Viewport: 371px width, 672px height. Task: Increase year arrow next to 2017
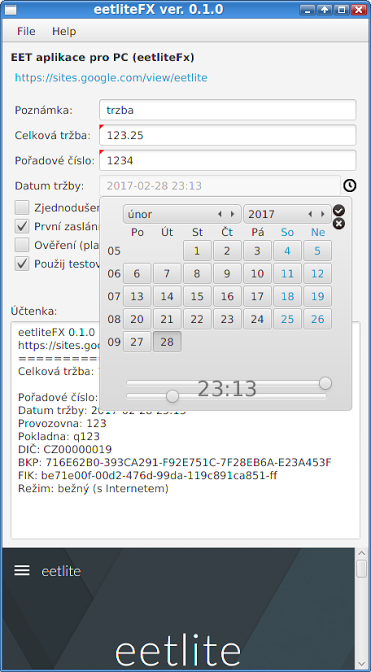coord(323,214)
